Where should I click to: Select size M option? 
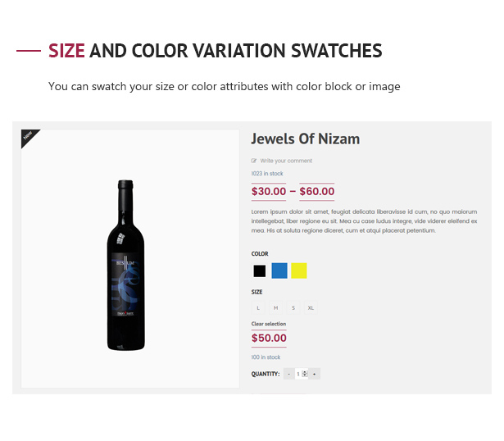(275, 307)
